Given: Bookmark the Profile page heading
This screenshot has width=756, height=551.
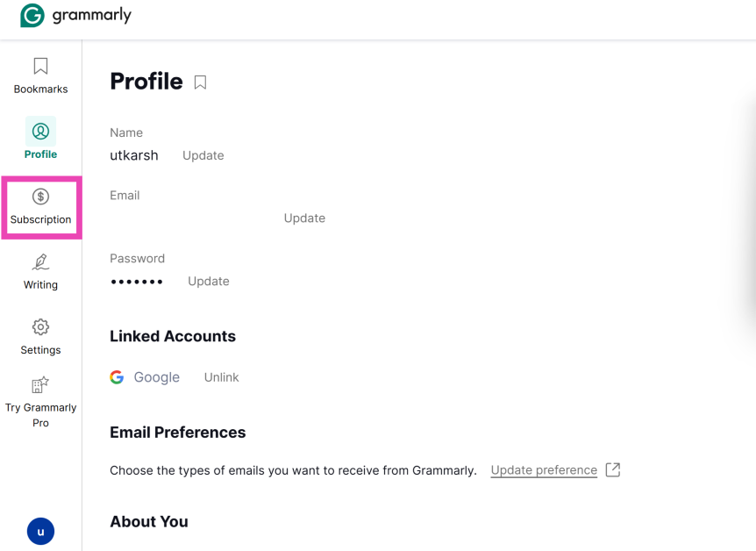Looking at the screenshot, I should 200,82.
